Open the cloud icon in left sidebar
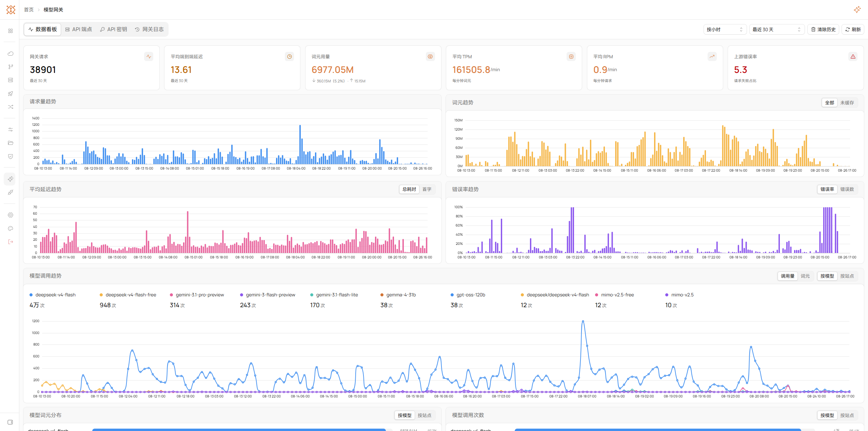Viewport: 868px width, 431px height. tap(11, 54)
